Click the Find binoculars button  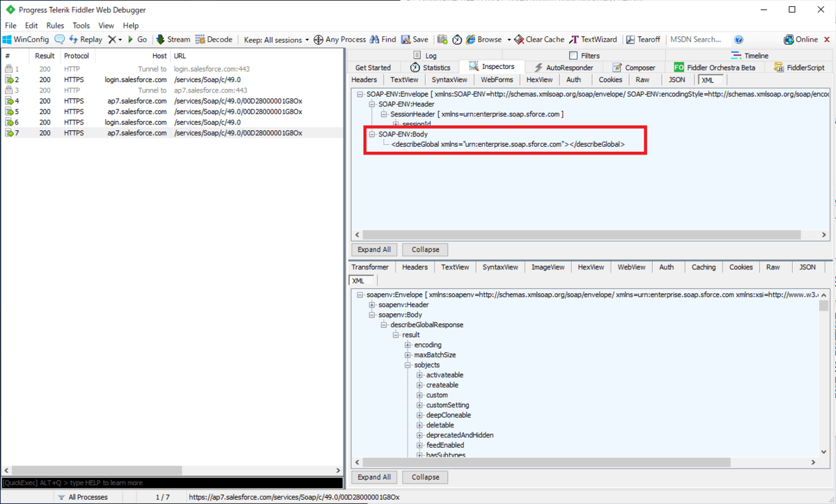click(x=382, y=40)
